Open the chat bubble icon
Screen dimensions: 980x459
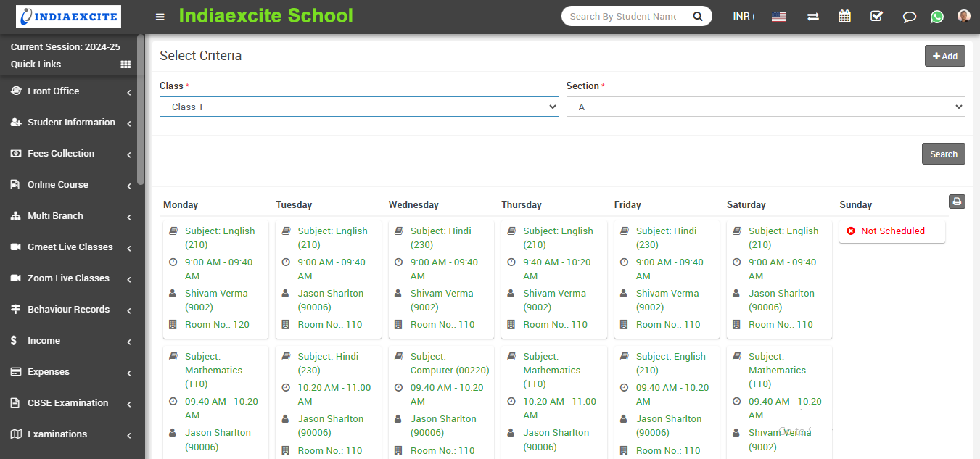[x=909, y=17]
